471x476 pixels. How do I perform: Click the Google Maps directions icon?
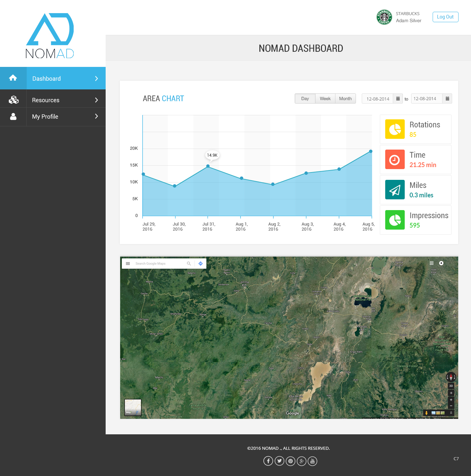tap(201, 264)
